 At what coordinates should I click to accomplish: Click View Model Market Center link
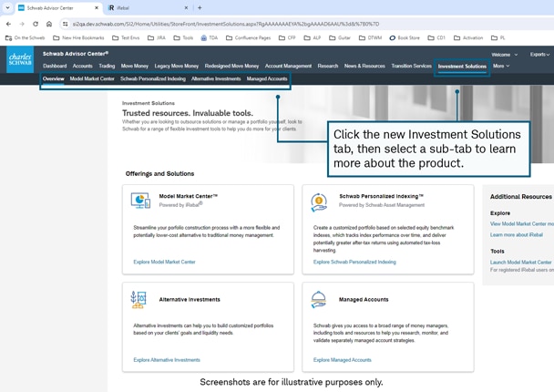click(x=522, y=223)
